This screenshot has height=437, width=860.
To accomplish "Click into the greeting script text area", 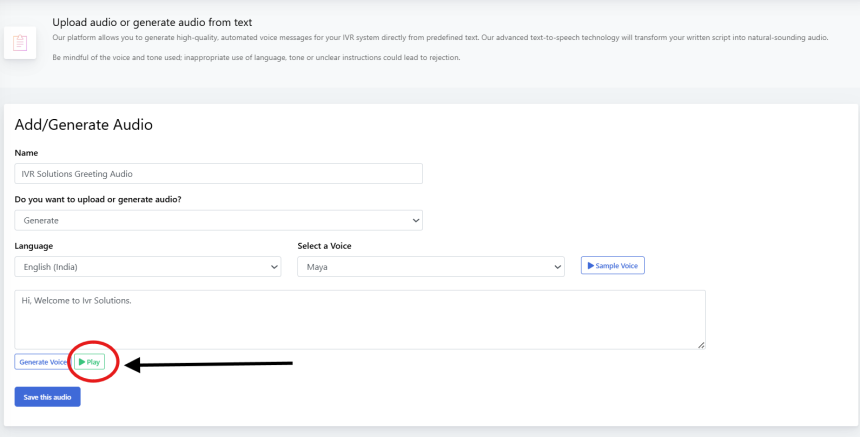I will click(360, 319).
